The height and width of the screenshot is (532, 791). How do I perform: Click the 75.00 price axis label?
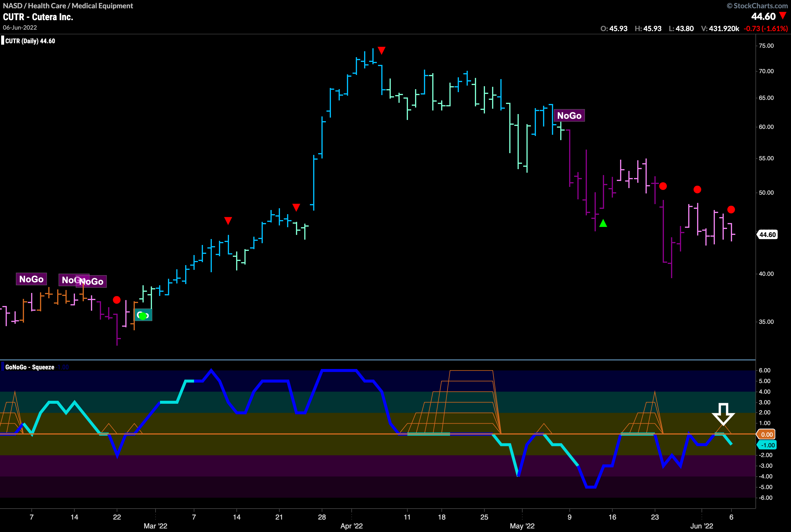(766, 46)
